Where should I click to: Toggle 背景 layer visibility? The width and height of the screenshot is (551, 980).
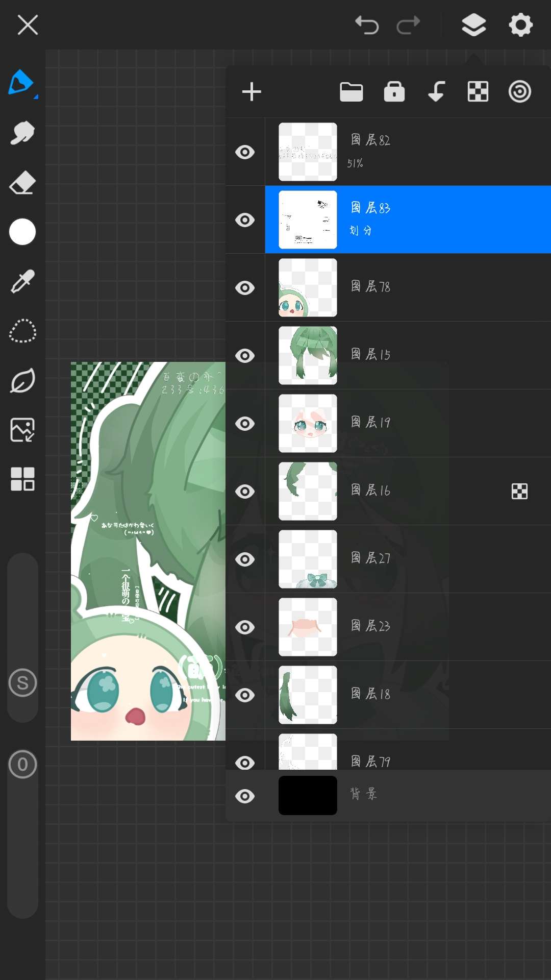pos(245,796)
